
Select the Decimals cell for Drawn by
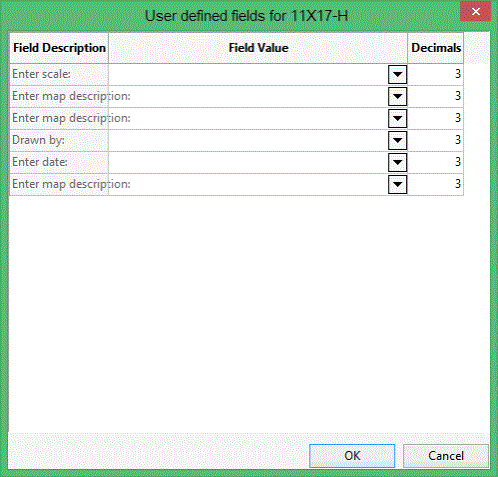coord(435,140)
